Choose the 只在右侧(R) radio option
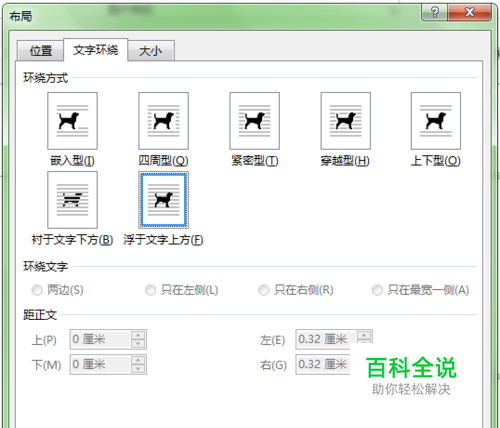 pos(296,290)
